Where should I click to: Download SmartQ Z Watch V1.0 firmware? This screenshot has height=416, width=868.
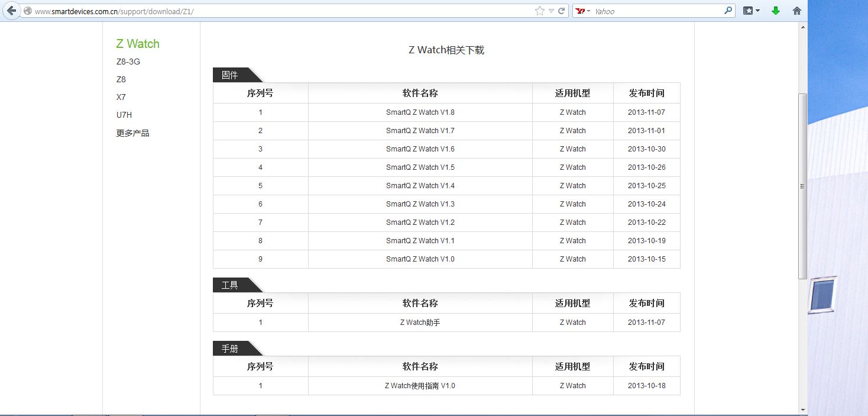pos(420,259)
